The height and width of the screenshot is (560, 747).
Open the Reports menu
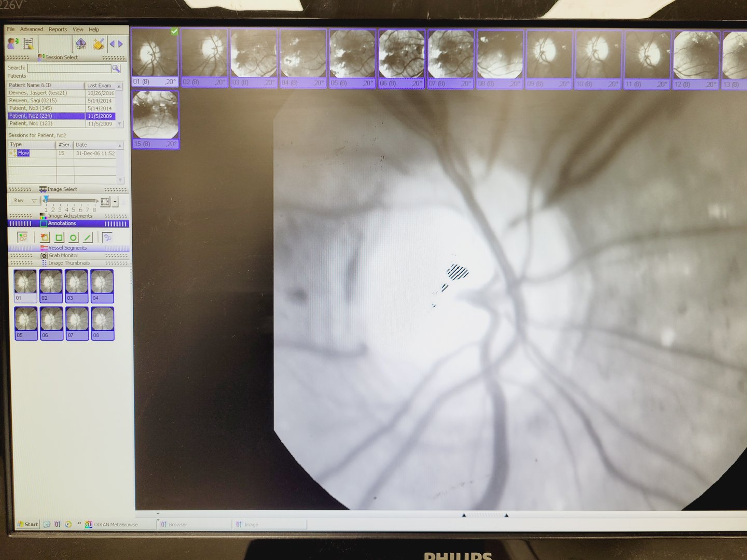[x=58, y=30]
